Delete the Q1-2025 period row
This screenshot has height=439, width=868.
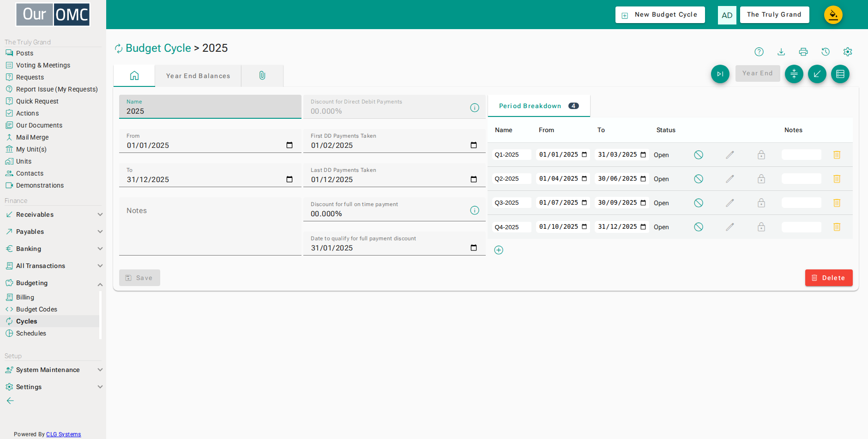click(837, 155)
